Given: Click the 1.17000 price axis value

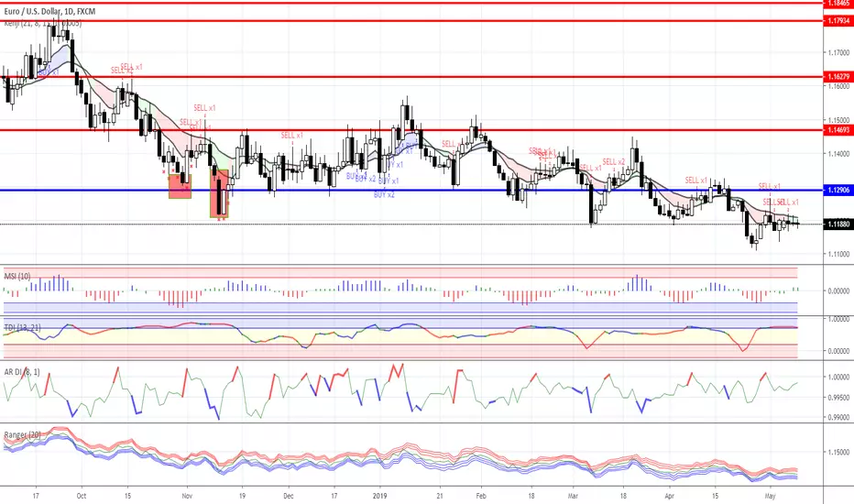Looking at the screenshot, I should pyautogui.click(x=838, y=53).
